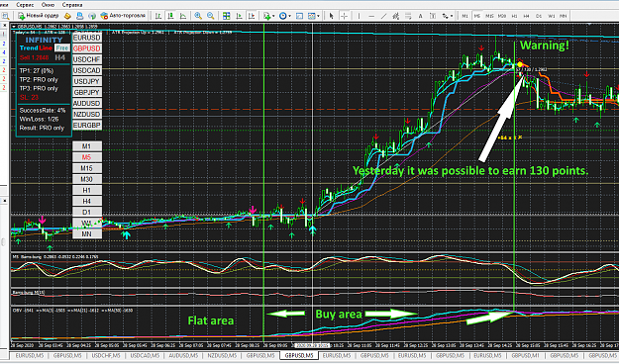Click the zoom out magnifier icon
The width and height of the screenshot is (619, 364).
pyautogui.click(x=211, y=16)
